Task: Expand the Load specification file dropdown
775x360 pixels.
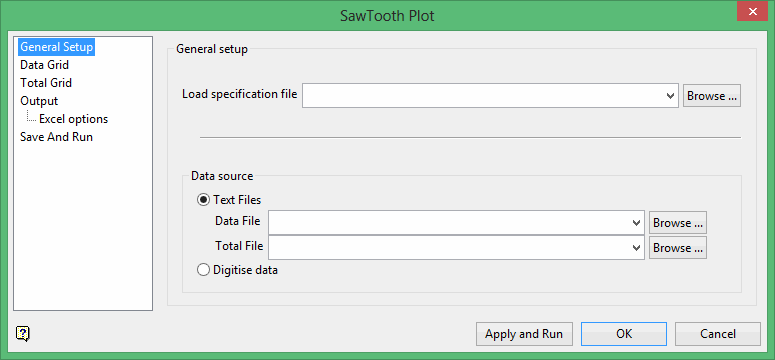Action: click(x=670, y=96)
